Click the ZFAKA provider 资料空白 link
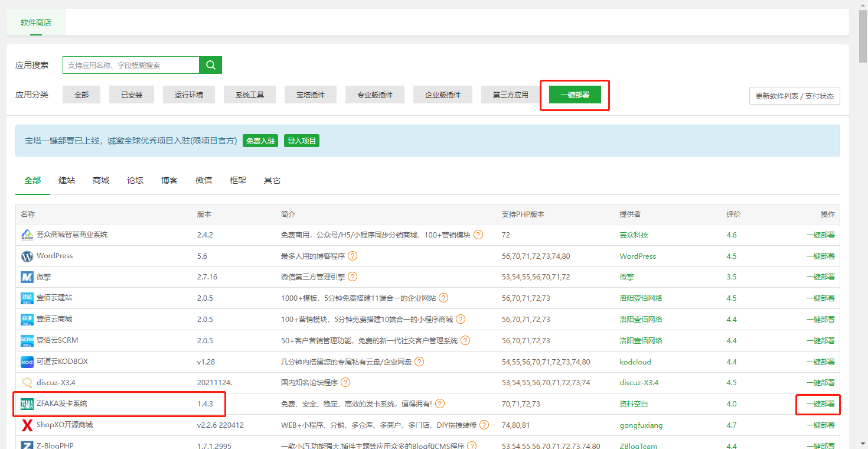 (634, 404)
